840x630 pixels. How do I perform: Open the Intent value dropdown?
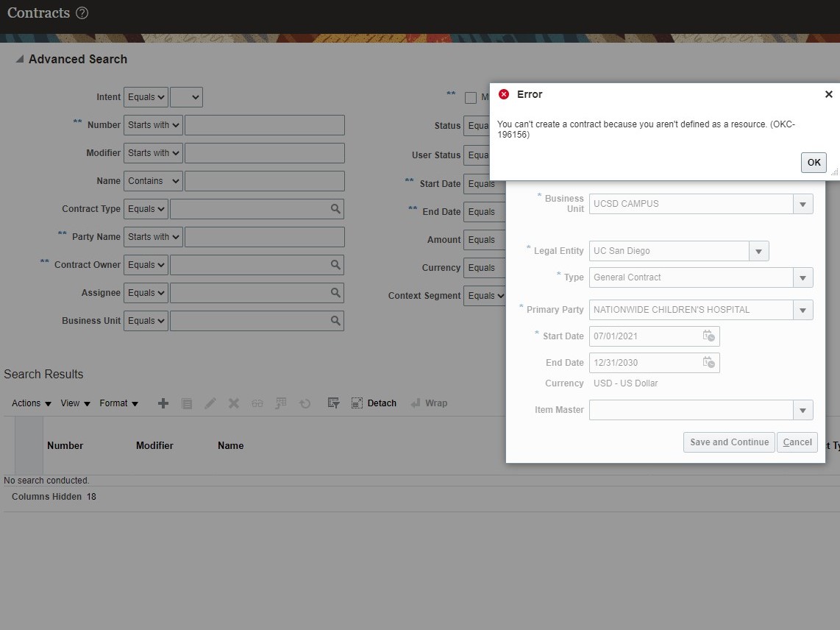[x=186, y=97]
